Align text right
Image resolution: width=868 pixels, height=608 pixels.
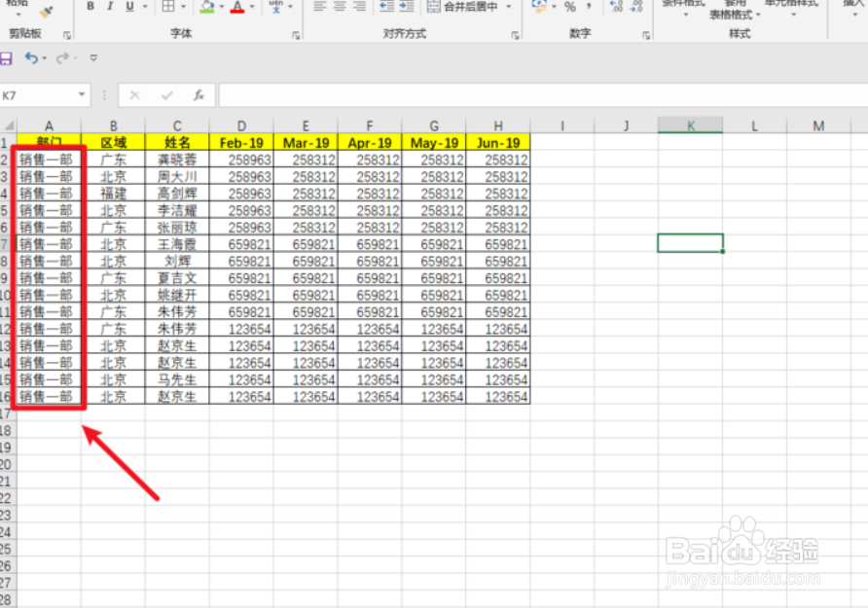(x=359, y=6)
